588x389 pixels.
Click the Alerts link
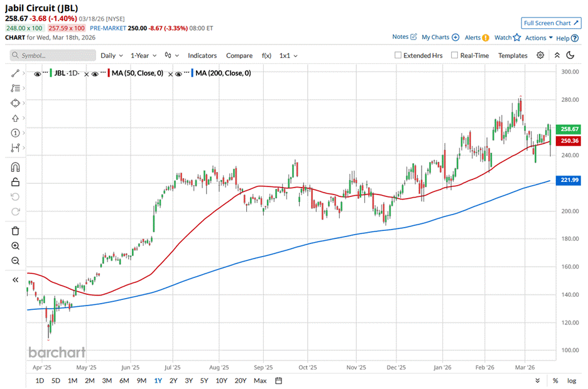coord(472,38)
